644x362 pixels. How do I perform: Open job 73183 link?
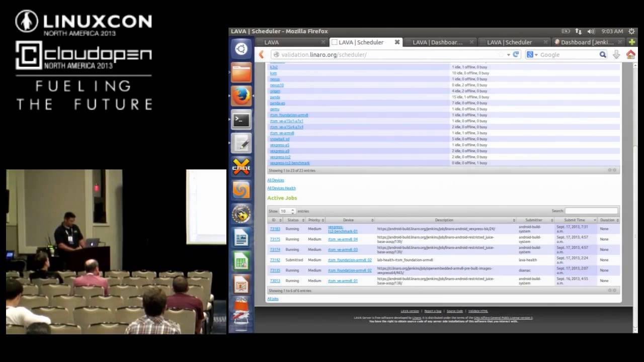(275, 229)
